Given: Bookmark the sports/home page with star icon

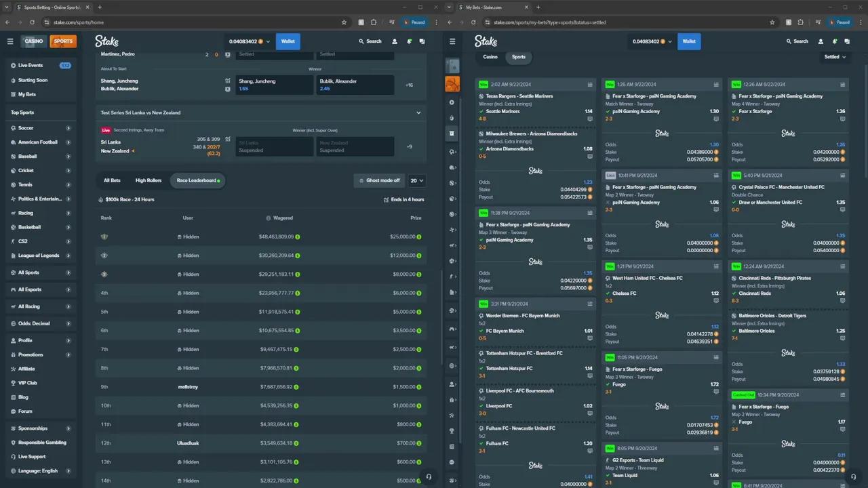Looking at the screenshot, I should [x=344, y=22].
